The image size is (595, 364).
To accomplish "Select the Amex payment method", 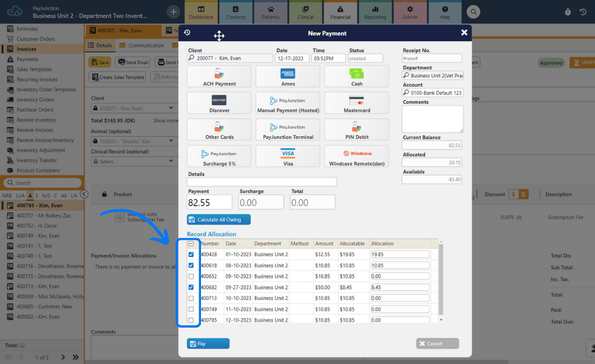I will click(x=288, y=76).
